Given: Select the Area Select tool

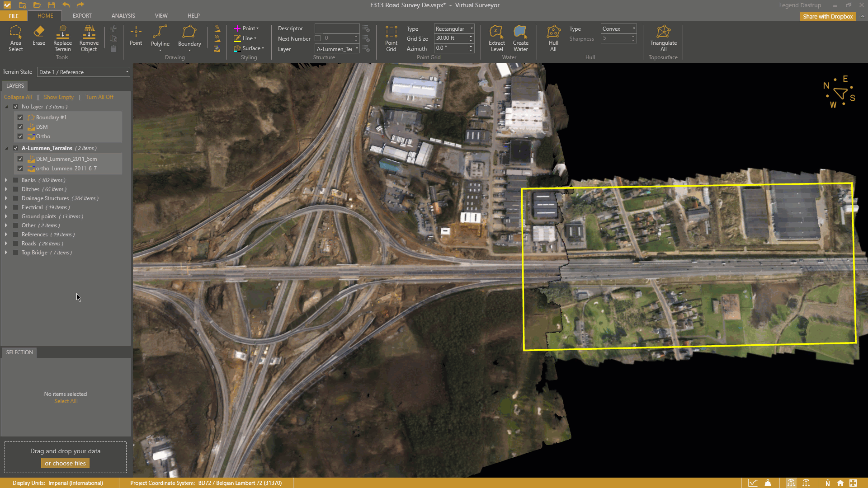Looking at the screenshot, I should [x=15, y=38].
